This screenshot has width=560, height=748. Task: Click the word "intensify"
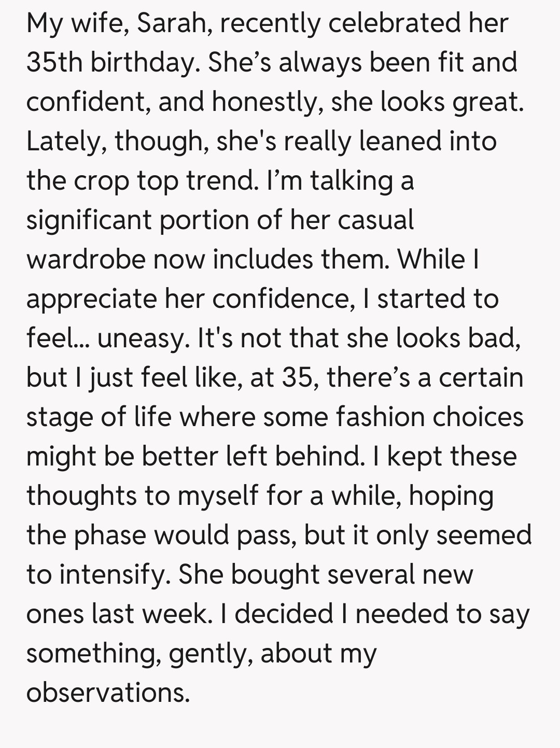[114, 574]
